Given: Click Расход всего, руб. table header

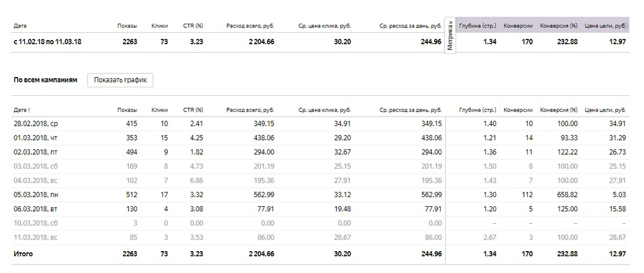Looking at the screenshot, I should (250, 110).
